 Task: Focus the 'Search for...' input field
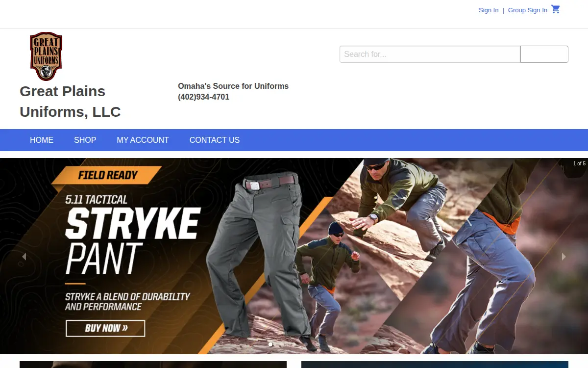pos(430,54)
